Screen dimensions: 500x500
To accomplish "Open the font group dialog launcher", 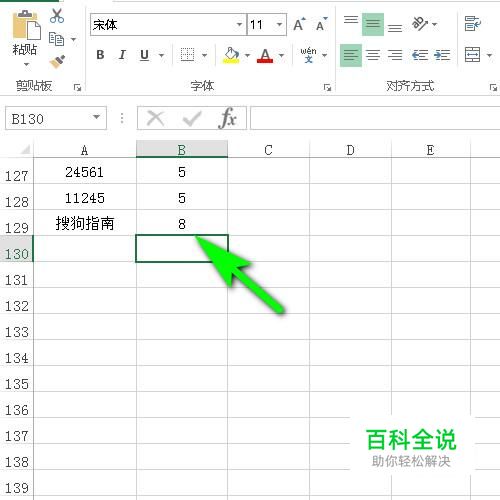I will coord(327,88).
